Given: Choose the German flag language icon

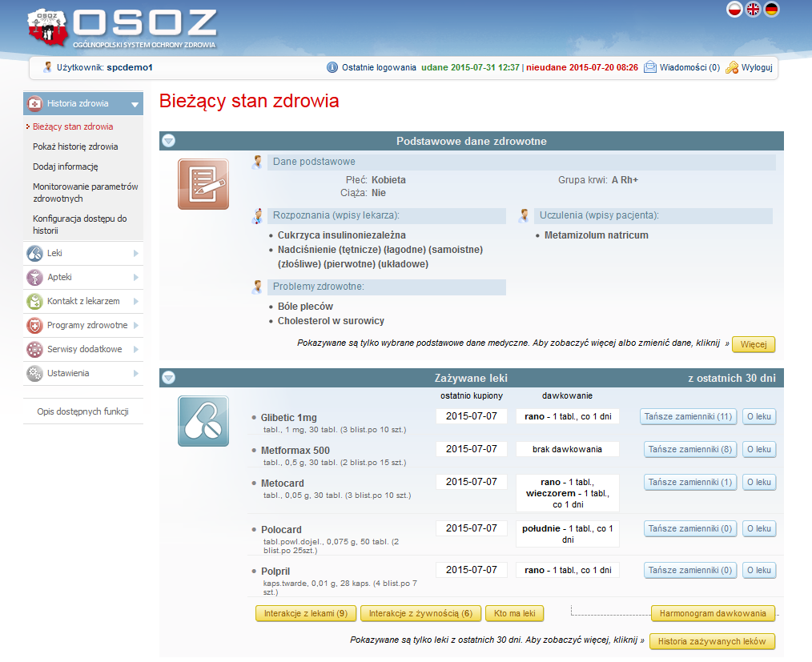Looking at the screenshot, I should click(772, 9).
